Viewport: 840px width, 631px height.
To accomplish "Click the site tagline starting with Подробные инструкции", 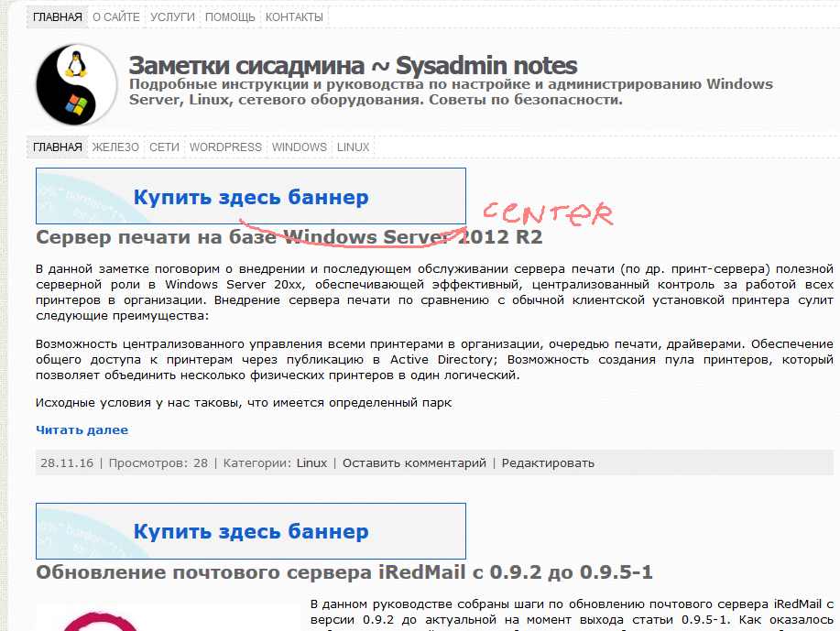I will click(x=451, y=92).
